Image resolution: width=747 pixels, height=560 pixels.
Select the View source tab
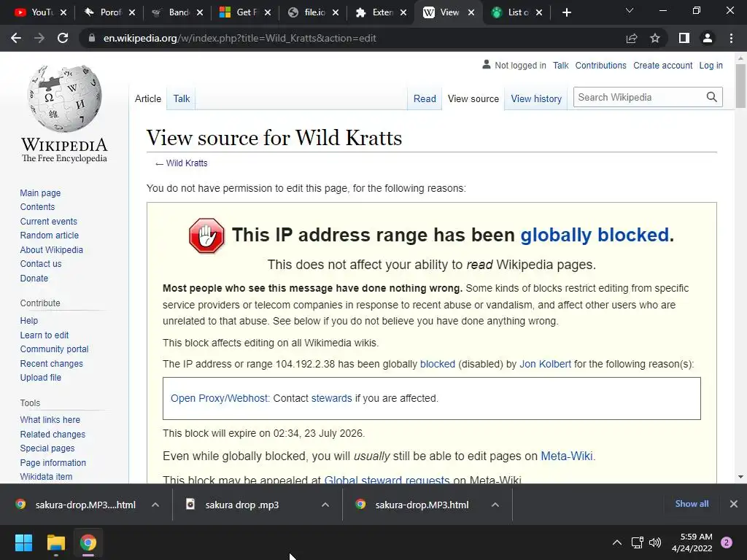[473, 98]
